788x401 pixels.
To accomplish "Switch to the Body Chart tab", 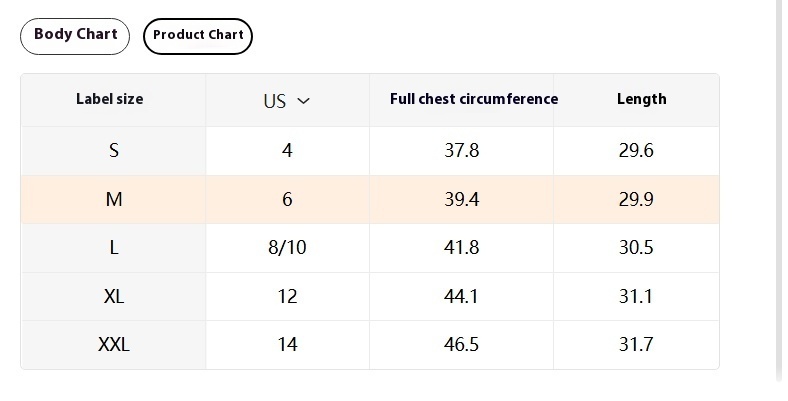I will coord(75,36).
